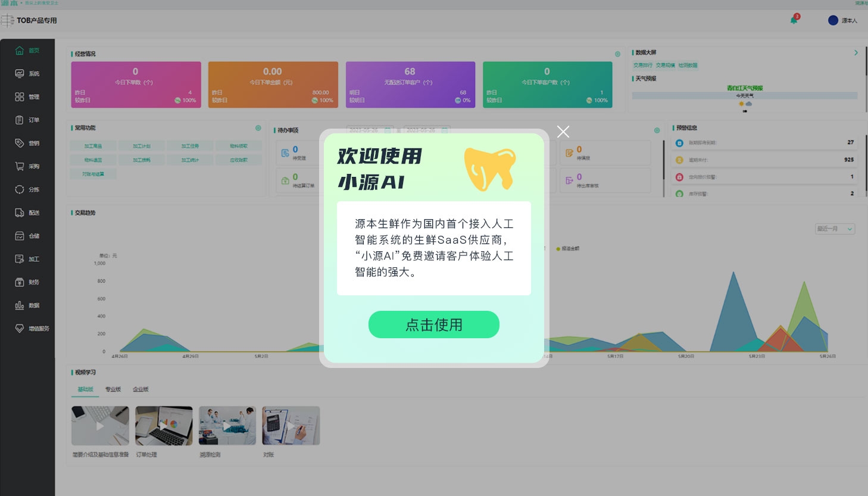
Task: Select the 数据 bar chart icon
Action: tap(20, 305)
